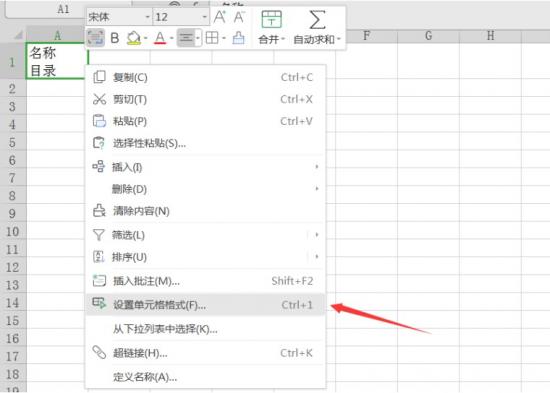Open the fill color dropdown arrow
Viewport: 550px width, 393px height.
(x=145, y=38)
